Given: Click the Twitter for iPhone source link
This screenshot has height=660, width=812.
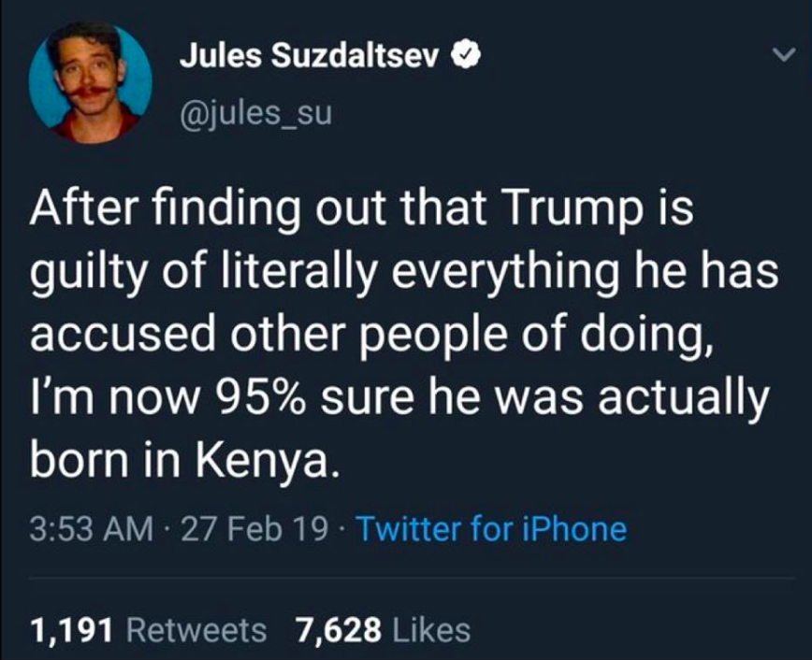Looking at the screenshot, I should (491, 529).
